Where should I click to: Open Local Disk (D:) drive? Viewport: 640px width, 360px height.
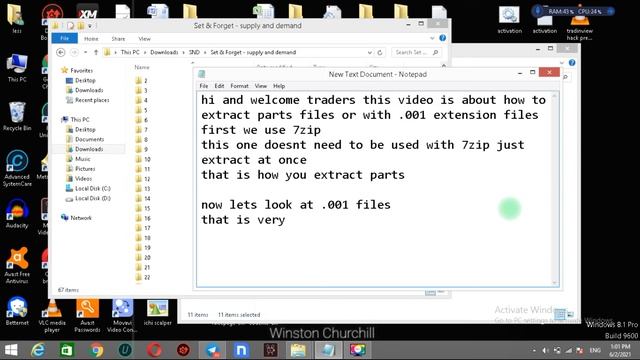(x=93, y=198)
